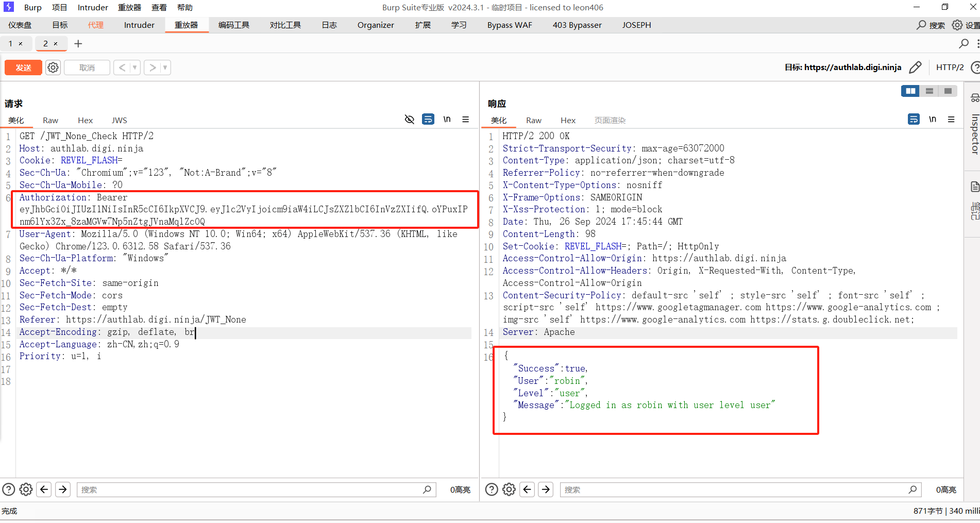Viewport: 980px width, 523px height.
Task: Close Repeater tab 2
Action: [56, 44]
